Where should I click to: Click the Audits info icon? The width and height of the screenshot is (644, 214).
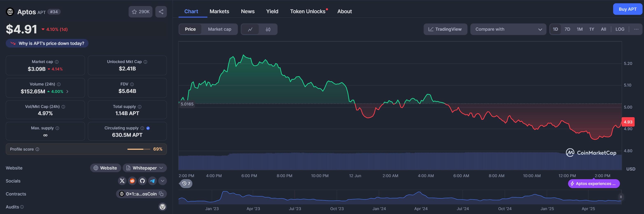[22, 207]
